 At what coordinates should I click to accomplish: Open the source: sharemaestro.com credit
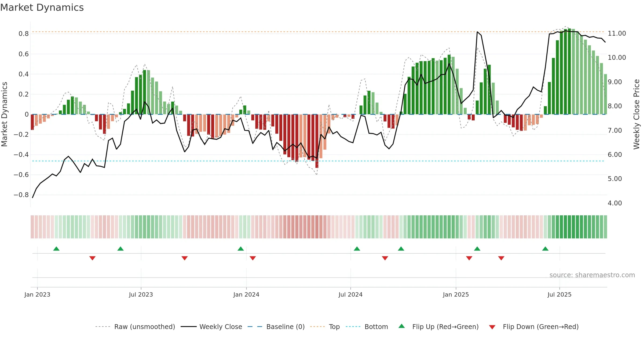click(x=592, y=275)
